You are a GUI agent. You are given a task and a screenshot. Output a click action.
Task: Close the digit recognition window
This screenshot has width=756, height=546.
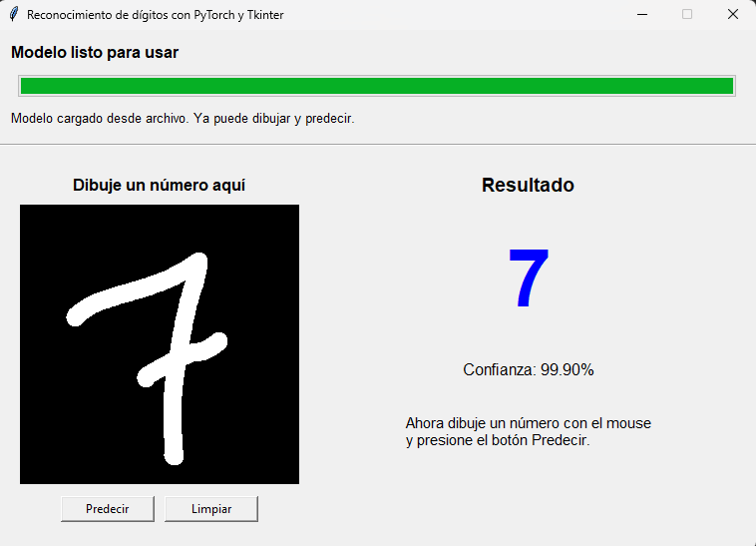(732, 15)
